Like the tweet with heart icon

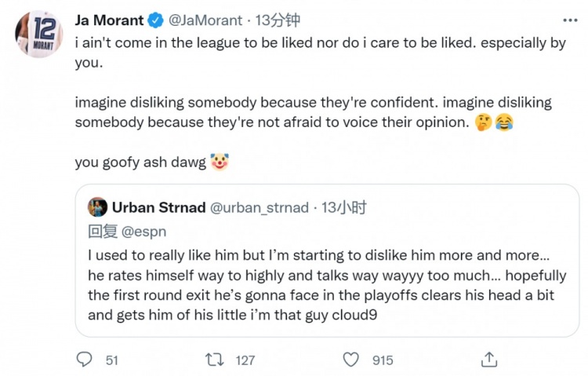(352, 360)
